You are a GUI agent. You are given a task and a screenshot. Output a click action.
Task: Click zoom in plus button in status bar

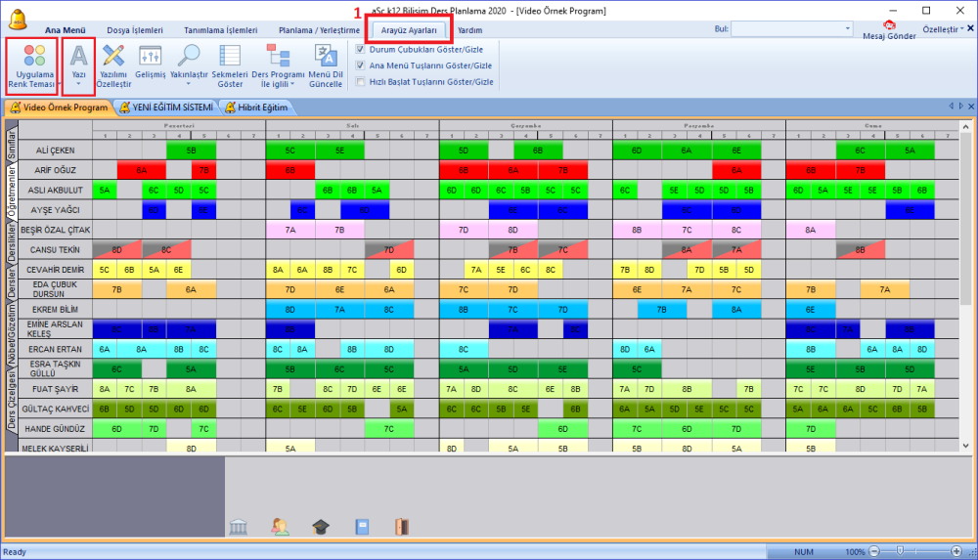click(956, 551)
